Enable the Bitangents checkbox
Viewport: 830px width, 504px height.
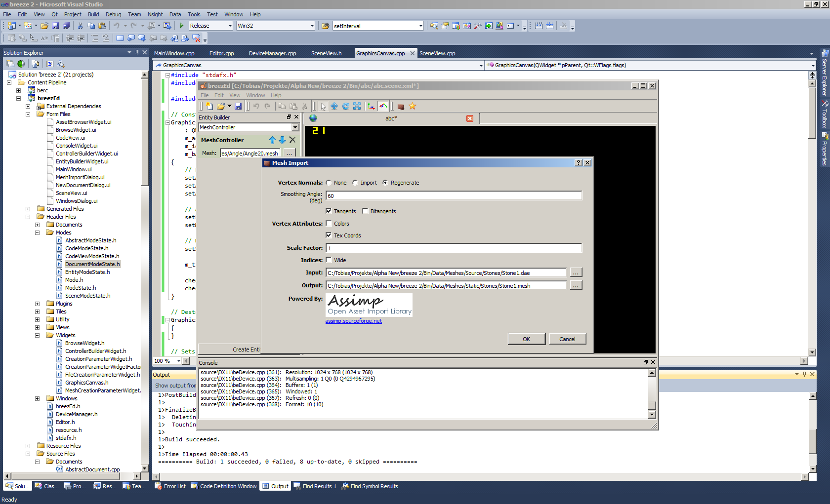point(365,211)
